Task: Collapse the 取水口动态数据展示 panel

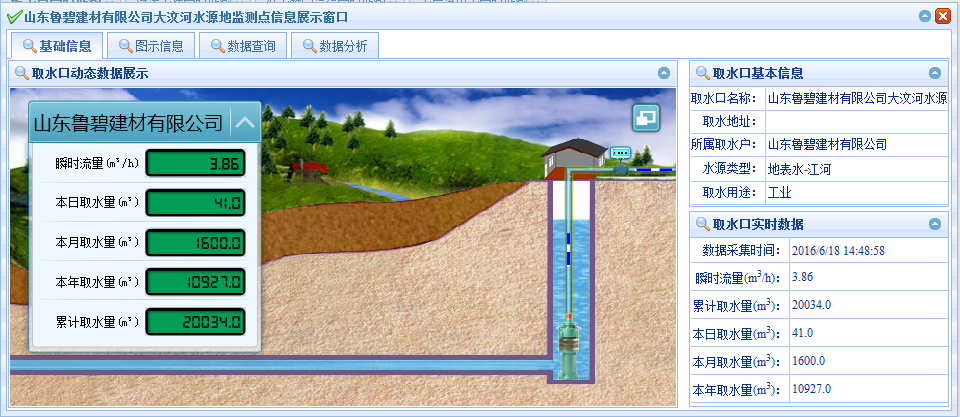Action: [664, 73]
